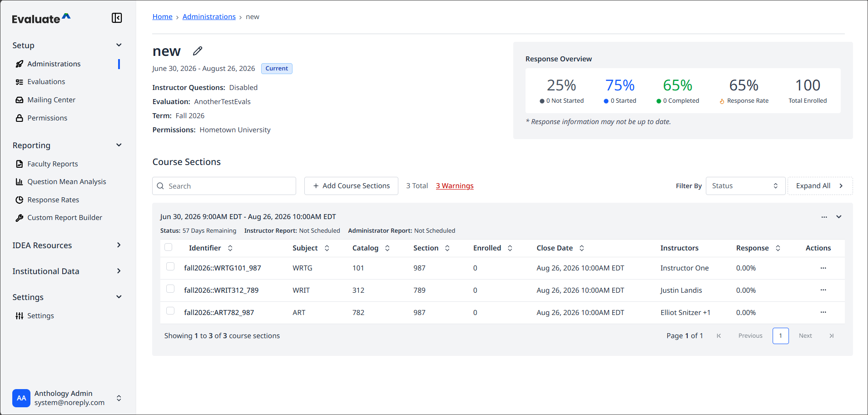This screenshot has height=415, width=868.
Task: Click the AA user avatar
Action: click(x=21, y=398)
